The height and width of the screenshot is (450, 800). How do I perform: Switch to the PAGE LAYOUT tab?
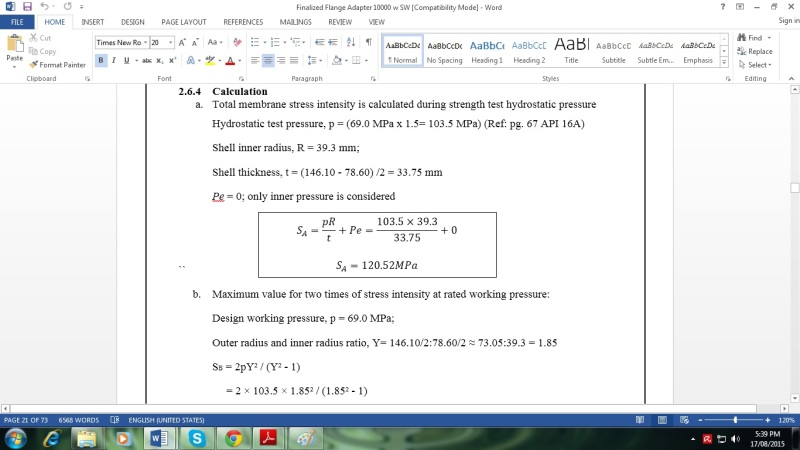click(184, 22)
